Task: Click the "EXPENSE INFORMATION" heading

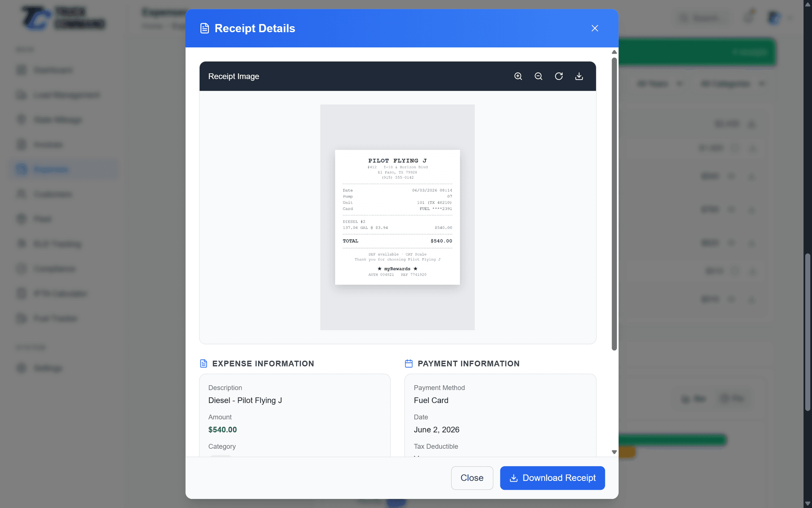Action: tap(263, 364)
